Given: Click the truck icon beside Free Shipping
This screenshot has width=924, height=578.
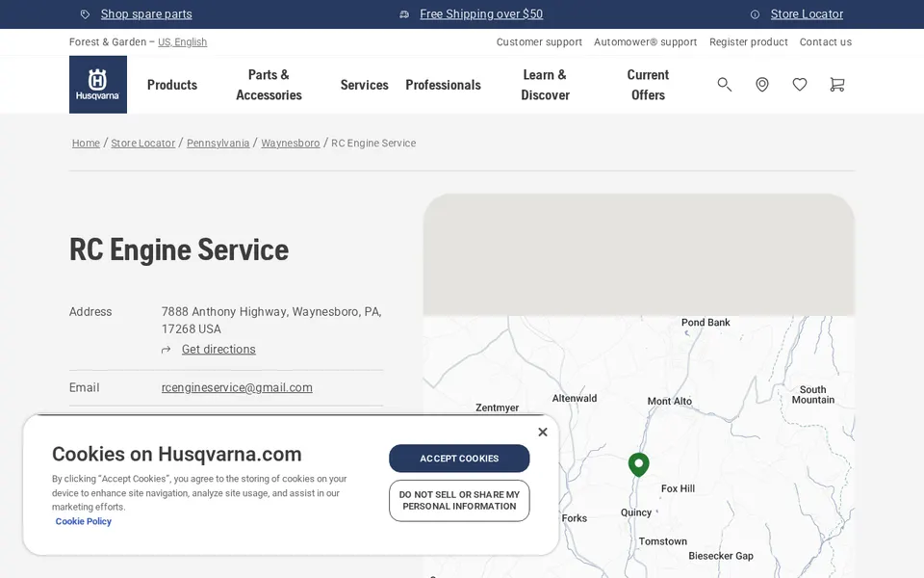Looking at the screenshot, I should point(404,14).
